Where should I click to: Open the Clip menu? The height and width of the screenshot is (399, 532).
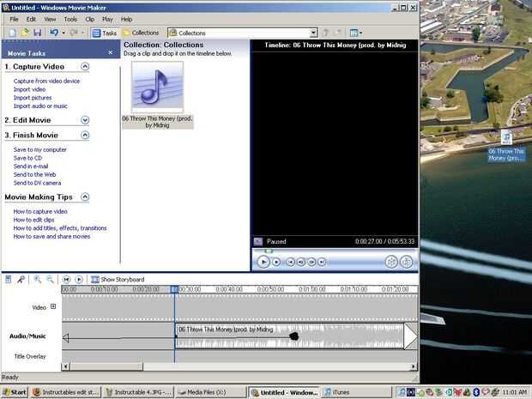tap(90, 19)
